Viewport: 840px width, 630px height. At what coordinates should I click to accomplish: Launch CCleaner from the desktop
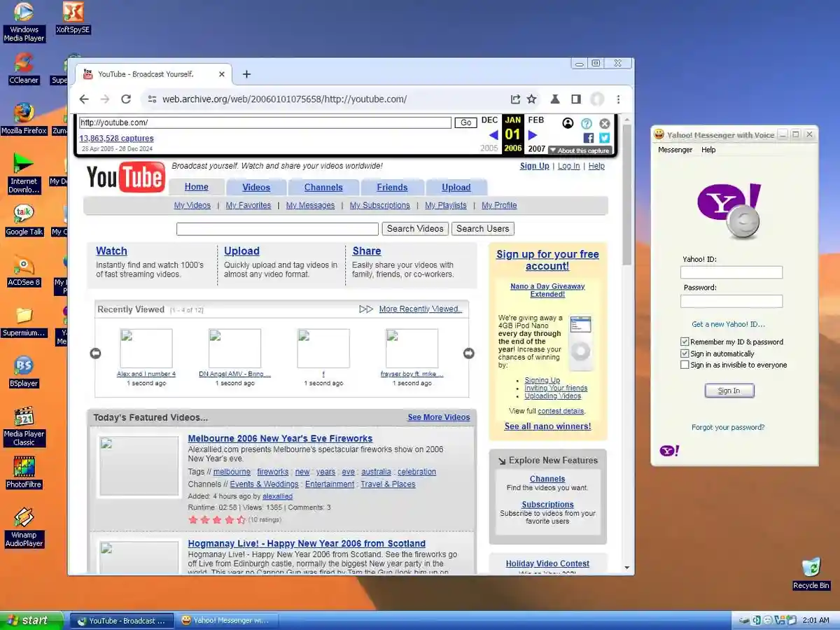24,69
